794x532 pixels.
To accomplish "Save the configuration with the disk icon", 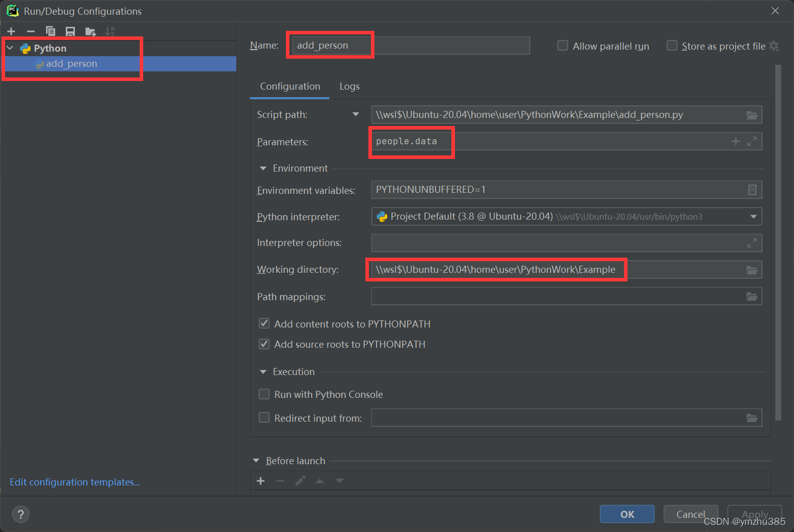I will coord(70,31).
